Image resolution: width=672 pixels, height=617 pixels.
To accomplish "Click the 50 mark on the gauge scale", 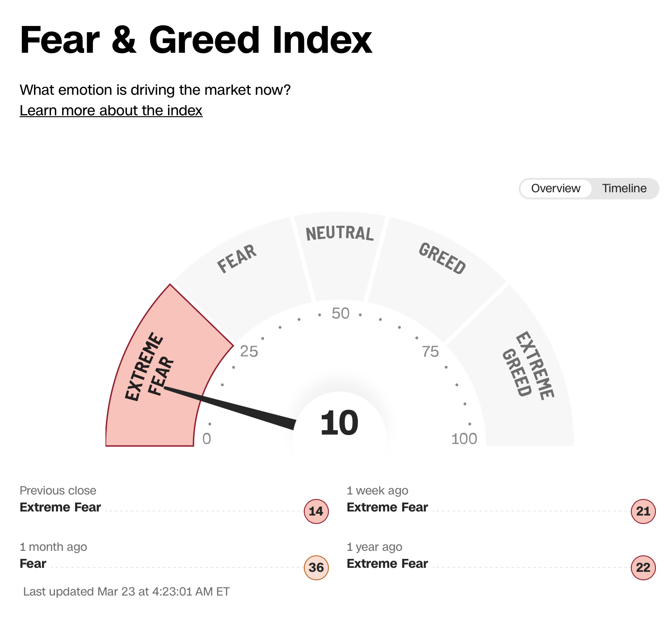I will coord(340,313).
